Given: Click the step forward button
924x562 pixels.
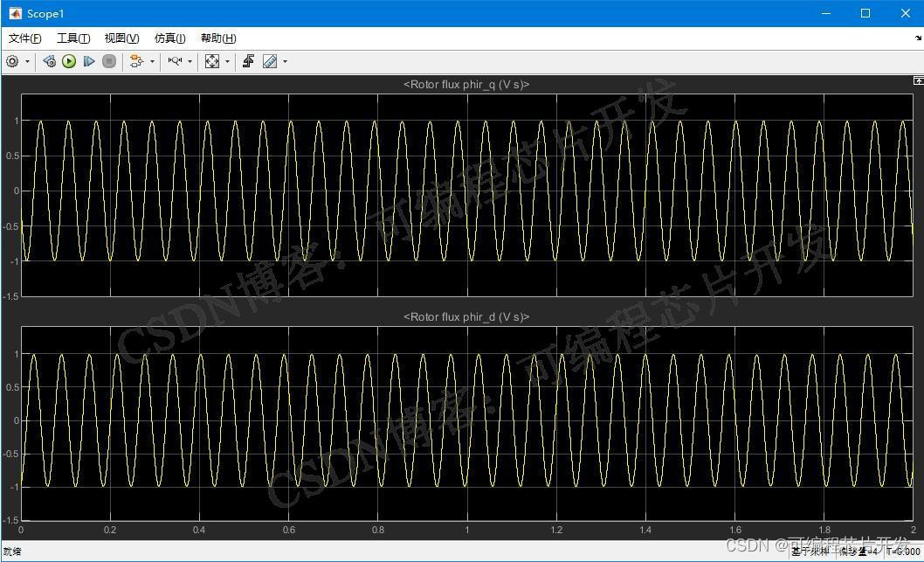Looking at the screenshot, I should [x=89, y=61].
